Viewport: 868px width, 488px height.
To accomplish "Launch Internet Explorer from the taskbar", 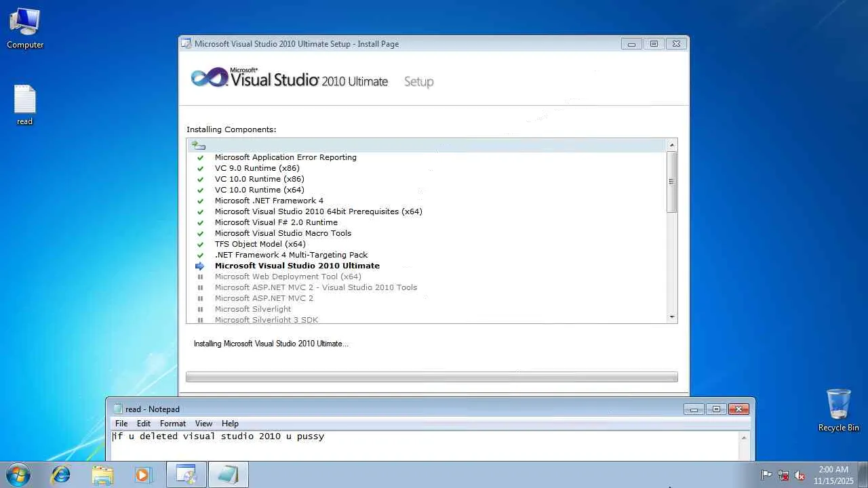I will 61,474.
